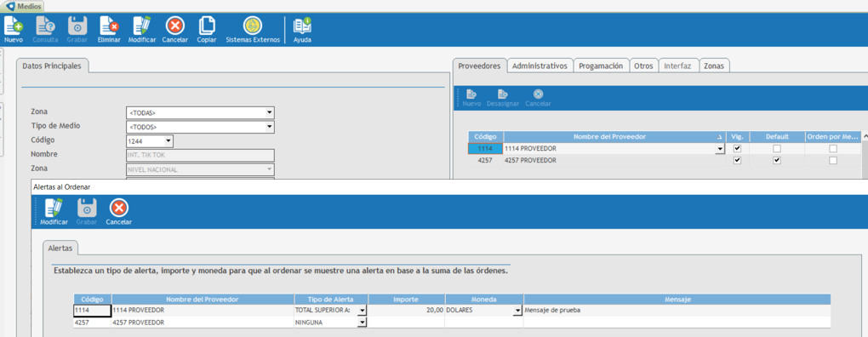The image size is (868, 337).
Task: Click the Tipo de Alerta column header
Action: 331,299
